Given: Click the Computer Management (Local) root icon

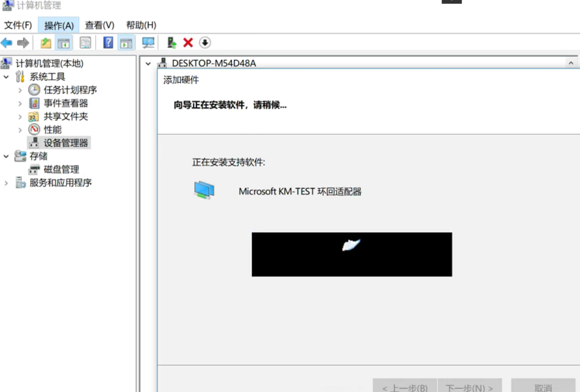Looking at the screenshot, I should [6, 63].
